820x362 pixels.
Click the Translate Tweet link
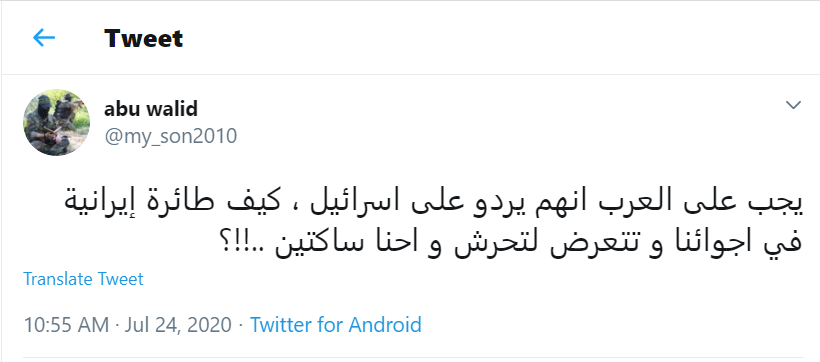(83, 279)
